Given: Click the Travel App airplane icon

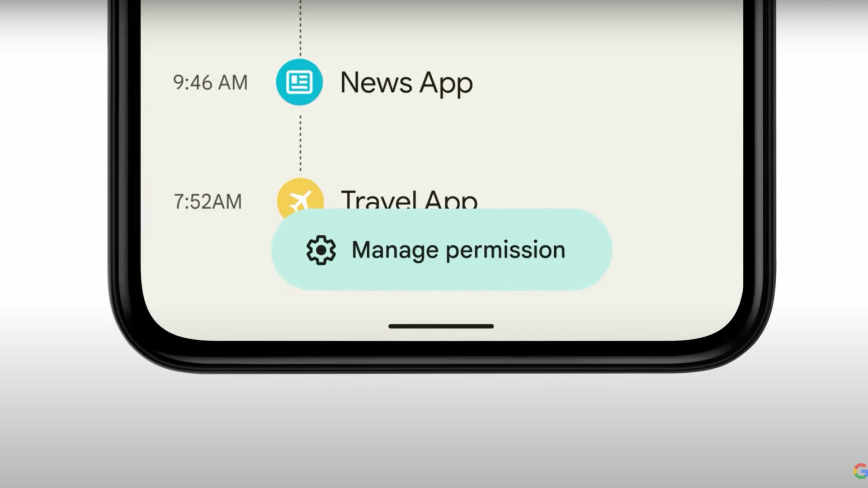Looking at the screenshot, I should click(301, 201).
